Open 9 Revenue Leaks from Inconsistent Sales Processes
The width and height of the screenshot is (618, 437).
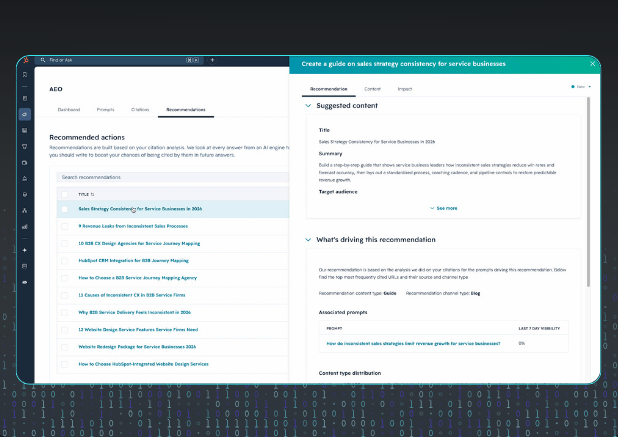133,226
